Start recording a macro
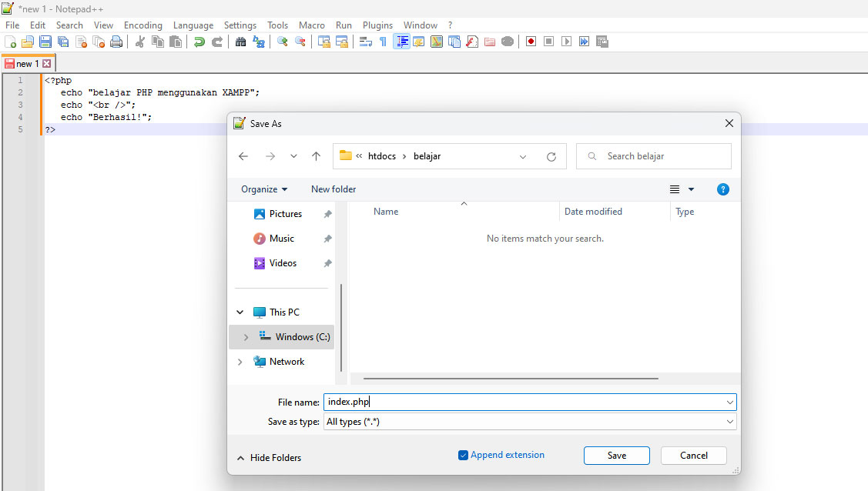 click(530, 41)
